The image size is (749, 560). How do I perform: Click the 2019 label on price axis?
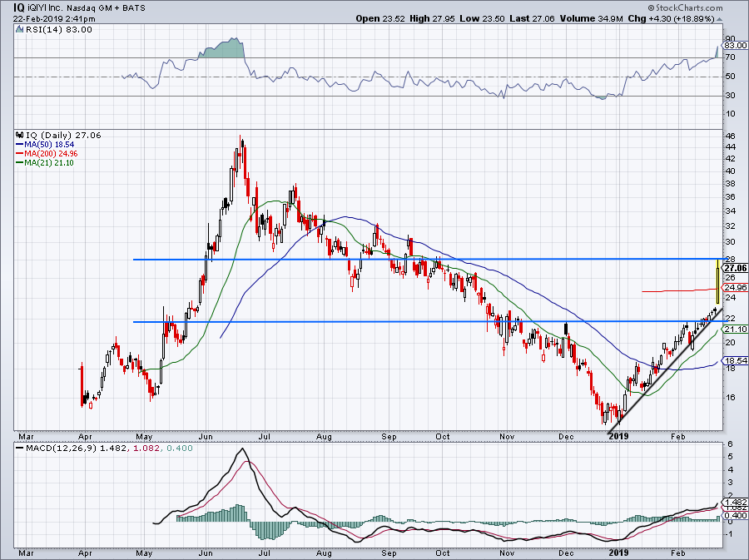(x=618, y=436)
